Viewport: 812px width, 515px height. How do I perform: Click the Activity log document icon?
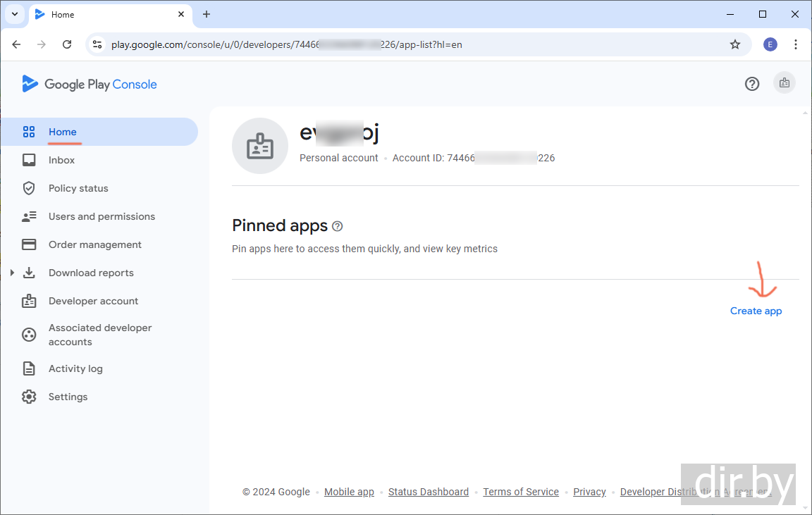29,368
